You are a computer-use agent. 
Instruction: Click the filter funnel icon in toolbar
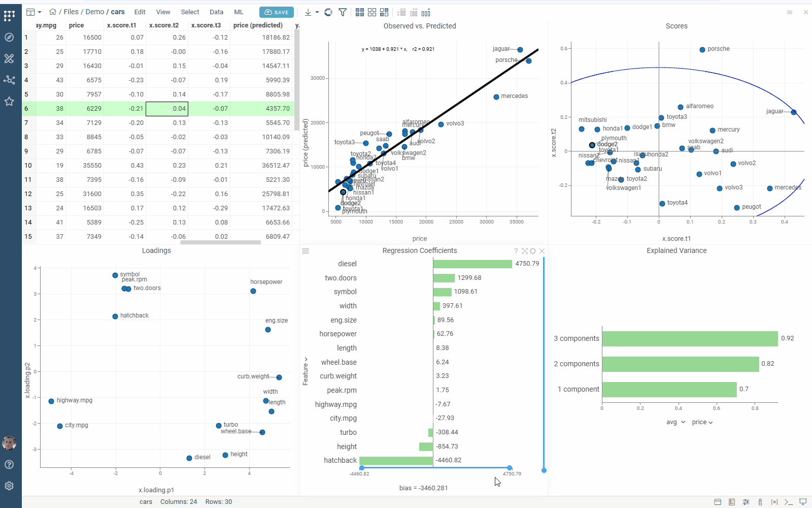click(x=343, y=12)
